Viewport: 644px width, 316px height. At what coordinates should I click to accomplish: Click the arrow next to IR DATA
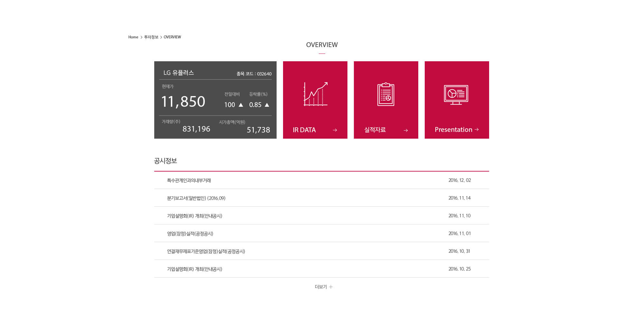pos(335,130)
